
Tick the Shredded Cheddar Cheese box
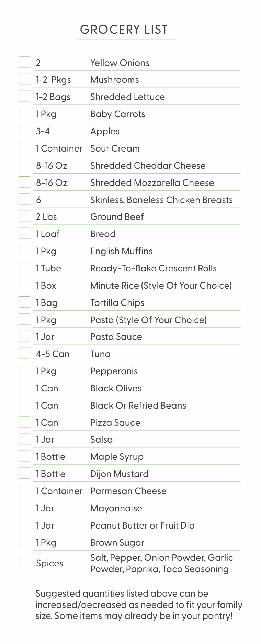pos(24,165)
